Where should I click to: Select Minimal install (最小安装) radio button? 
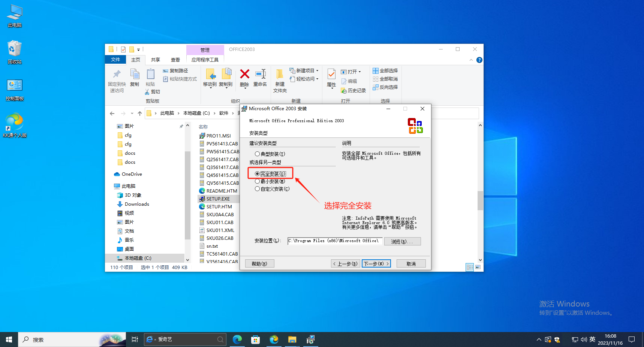(x=257, y=181)
